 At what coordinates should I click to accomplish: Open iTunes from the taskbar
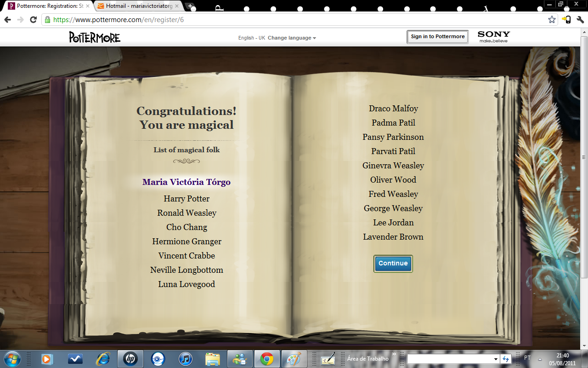click(x=185, y=359)
